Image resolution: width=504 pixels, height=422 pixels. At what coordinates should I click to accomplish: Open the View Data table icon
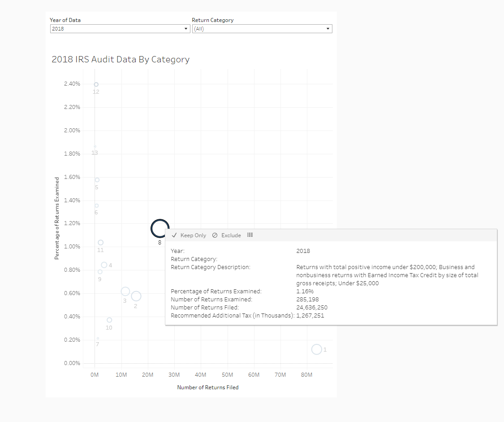250,235
